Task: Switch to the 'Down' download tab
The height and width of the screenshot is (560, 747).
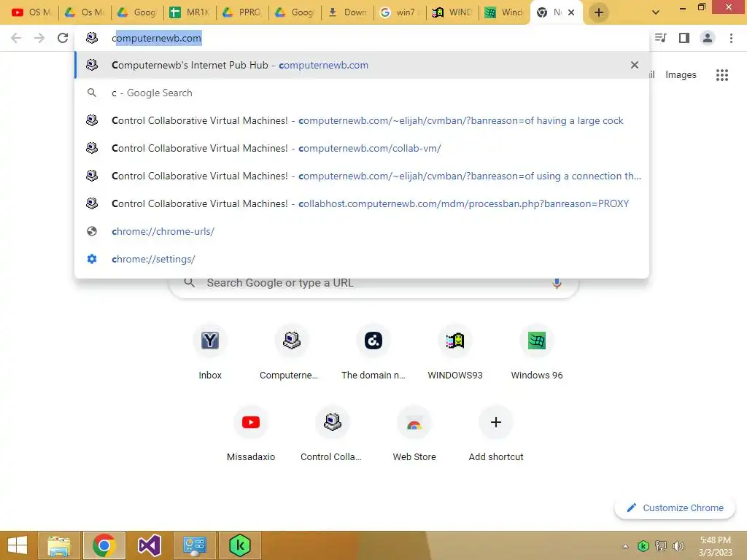Action: click(347, 12)
